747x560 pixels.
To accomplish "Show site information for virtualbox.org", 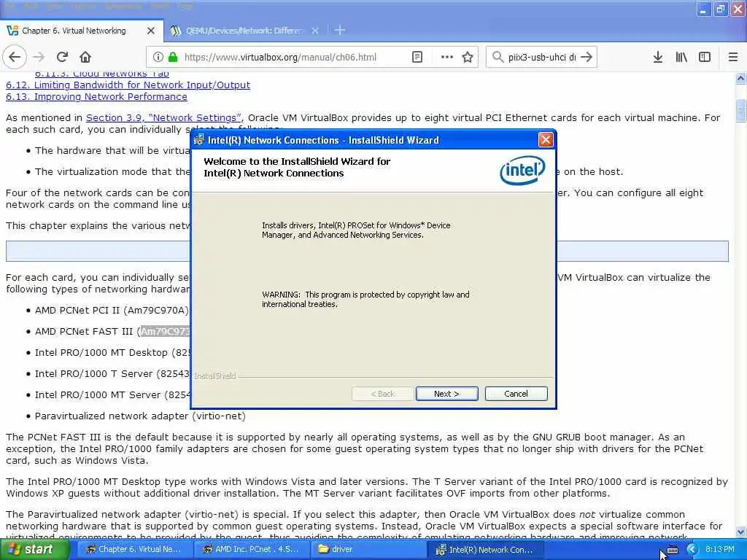I will (x=158, y=57).
